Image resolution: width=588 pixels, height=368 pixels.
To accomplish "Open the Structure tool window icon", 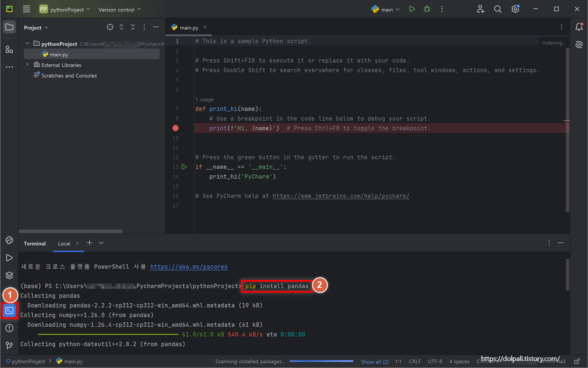I will 9,49.
